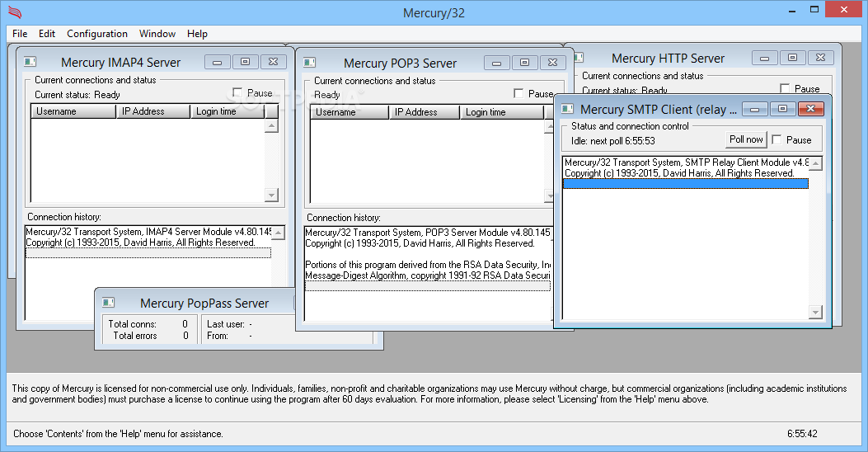Click the Mercury PopPass Server title bar

click(204, 303)
